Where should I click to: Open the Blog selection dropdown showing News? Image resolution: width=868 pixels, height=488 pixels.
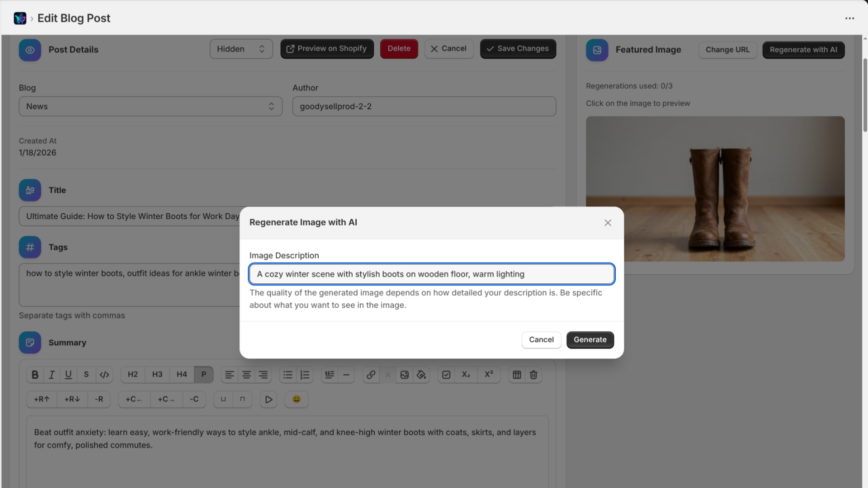tap(151, 106)
